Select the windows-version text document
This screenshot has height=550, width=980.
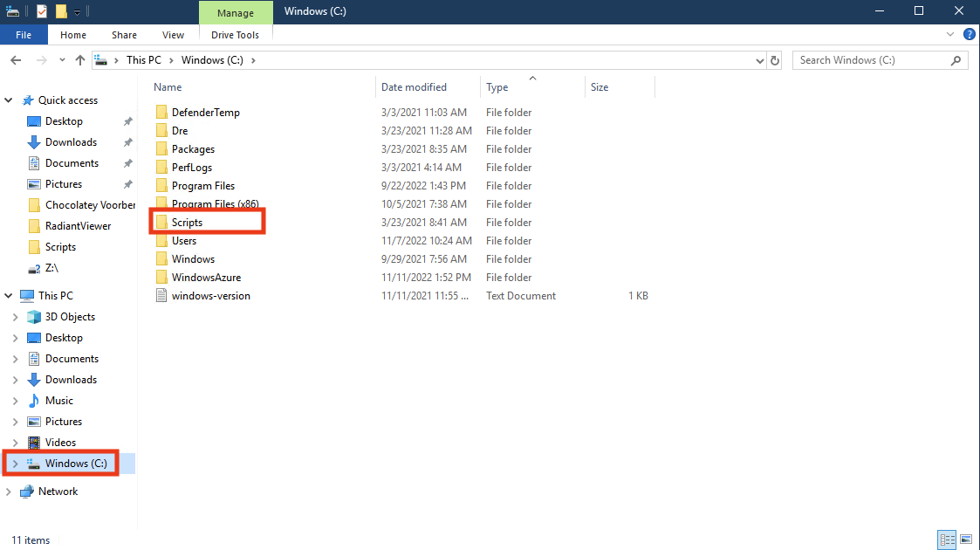coord(210,296)
